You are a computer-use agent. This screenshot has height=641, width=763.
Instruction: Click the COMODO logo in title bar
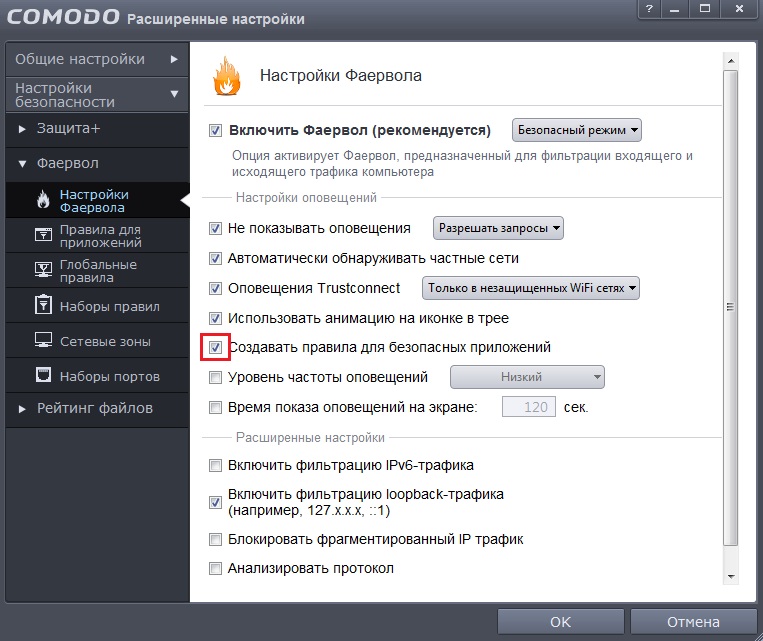(63, 17)
